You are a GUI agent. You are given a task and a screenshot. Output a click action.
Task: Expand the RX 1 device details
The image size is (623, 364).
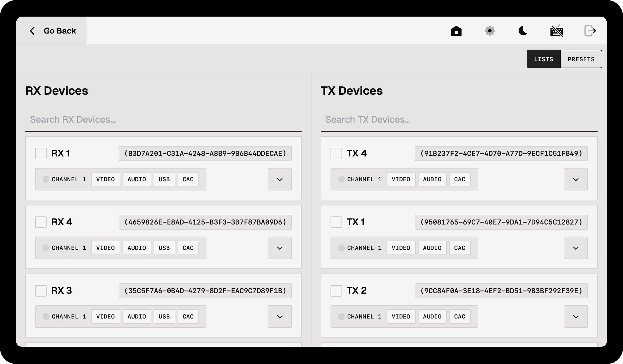click(x=280, y=179)
